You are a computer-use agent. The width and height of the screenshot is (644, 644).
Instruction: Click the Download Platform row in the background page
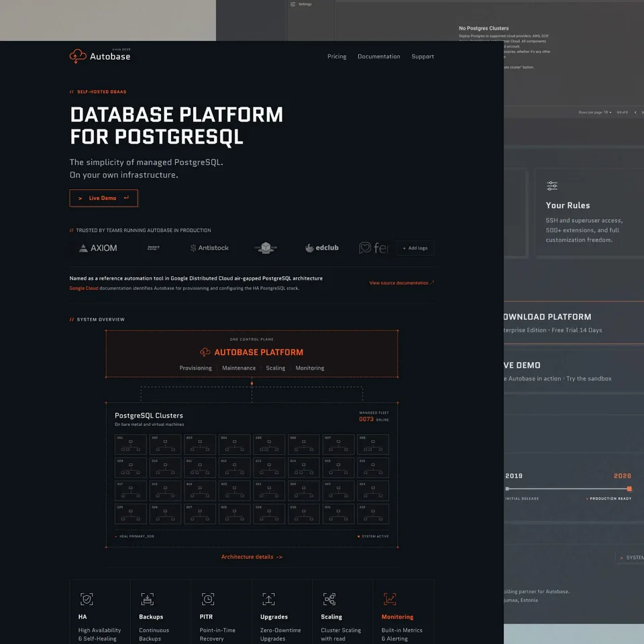pyautogui.click(x=574, y=323)
